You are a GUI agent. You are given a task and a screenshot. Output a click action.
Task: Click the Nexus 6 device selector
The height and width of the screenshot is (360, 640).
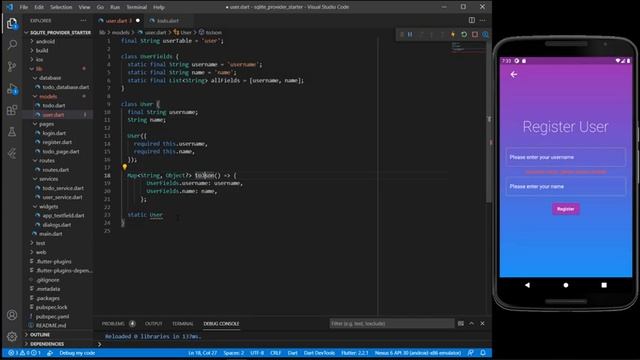(x=418, y=353)
